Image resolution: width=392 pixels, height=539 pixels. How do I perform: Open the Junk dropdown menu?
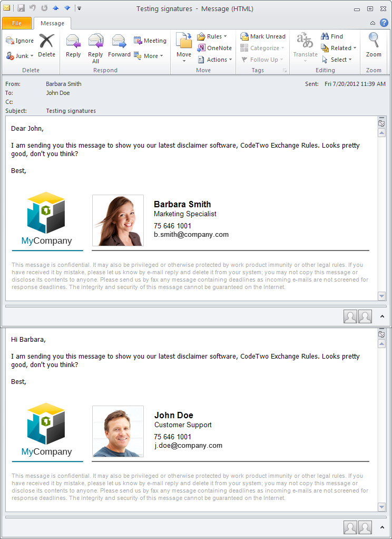click(19, 56)
